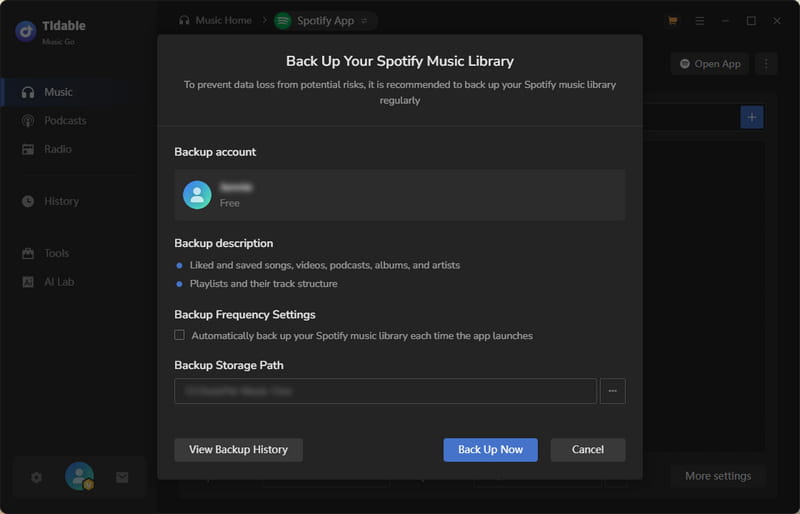Click the Spotify logo icon in header
The height and width of the screenshot is (514, 800).
283,20
